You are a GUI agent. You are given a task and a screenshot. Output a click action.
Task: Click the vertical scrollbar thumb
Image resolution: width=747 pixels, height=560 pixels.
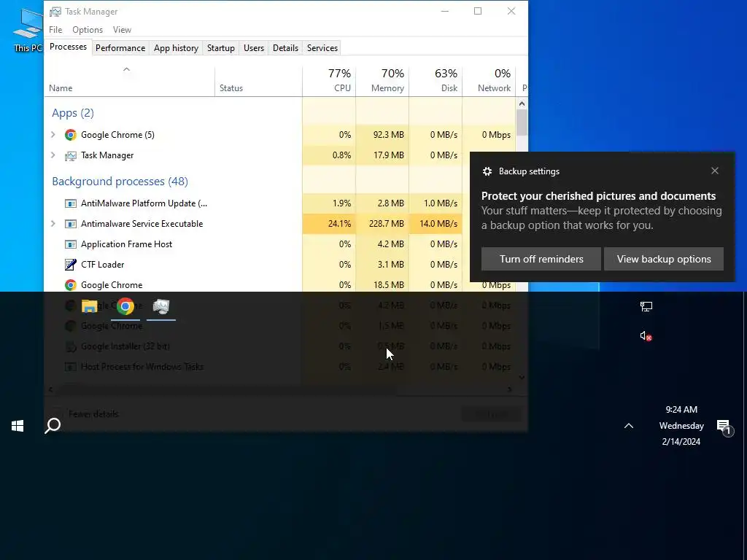tap(522, 122)
